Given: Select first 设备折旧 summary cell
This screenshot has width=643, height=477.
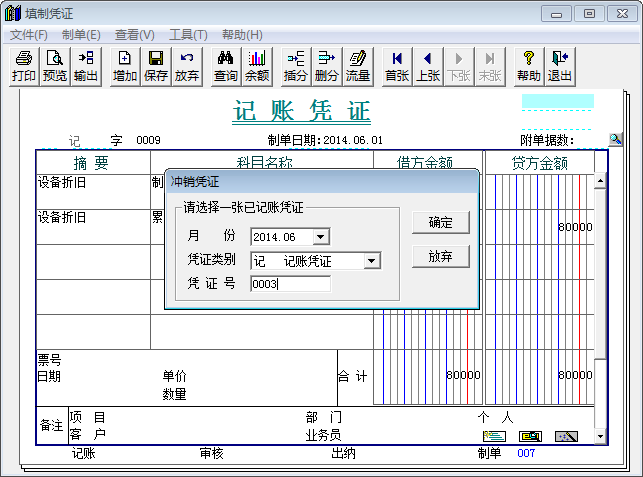Looking at the screenshot, I should pos(93,192).
